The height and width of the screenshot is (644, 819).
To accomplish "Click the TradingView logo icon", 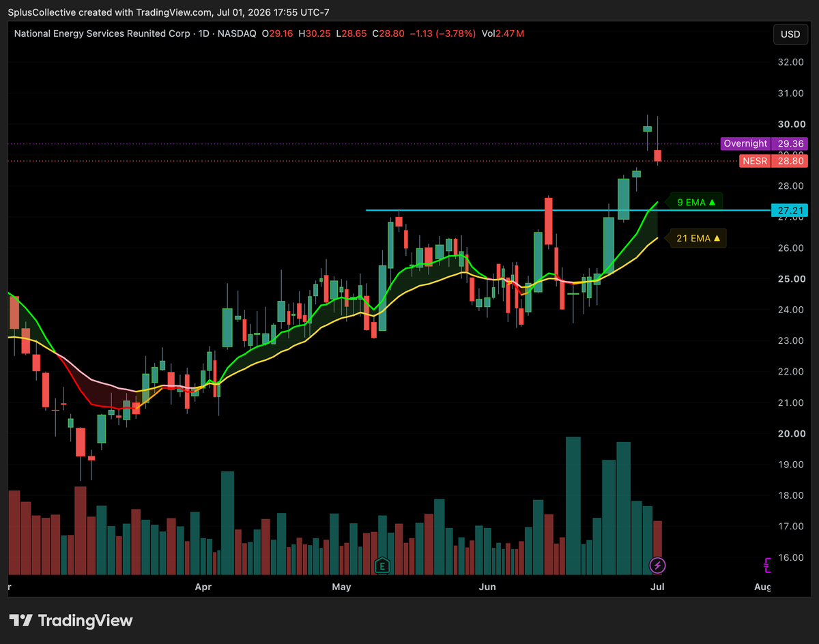I will coord(22,621).
